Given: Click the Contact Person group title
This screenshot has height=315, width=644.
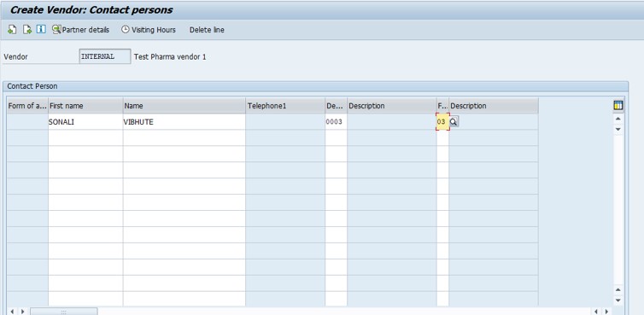Looking at the screenshot, I should [x=32, y=86].
